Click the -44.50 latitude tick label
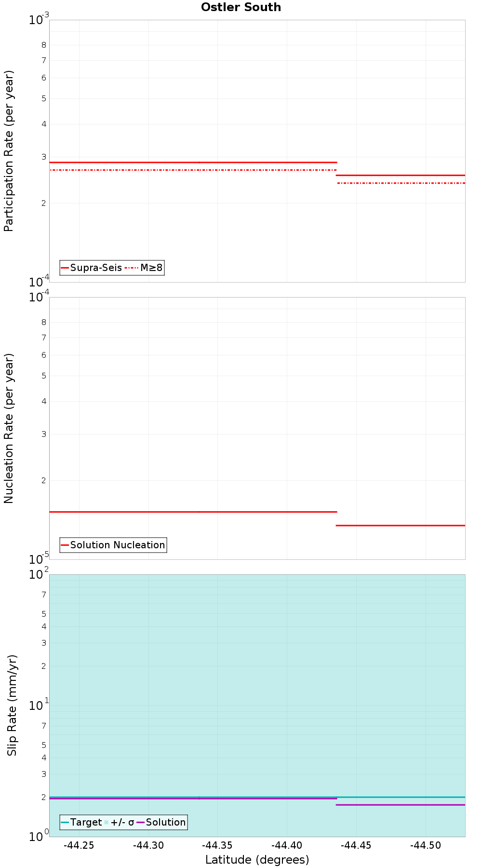 coord(426,845)
